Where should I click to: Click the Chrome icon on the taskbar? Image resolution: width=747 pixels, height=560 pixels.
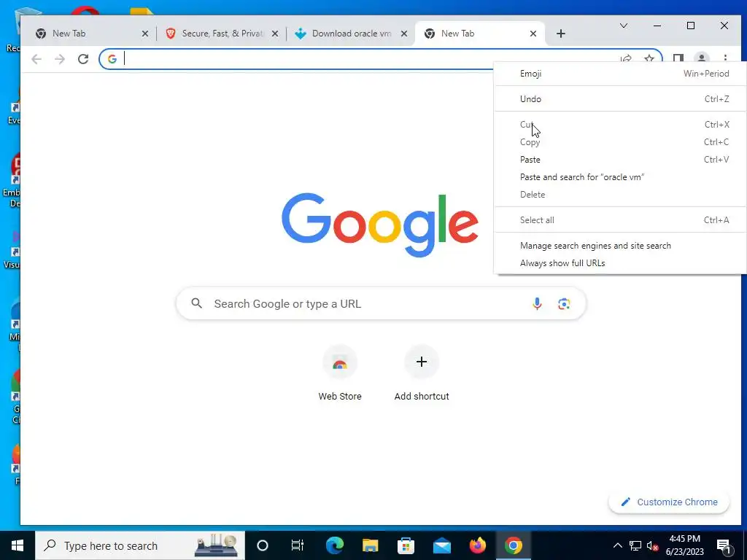coord(513,545)
